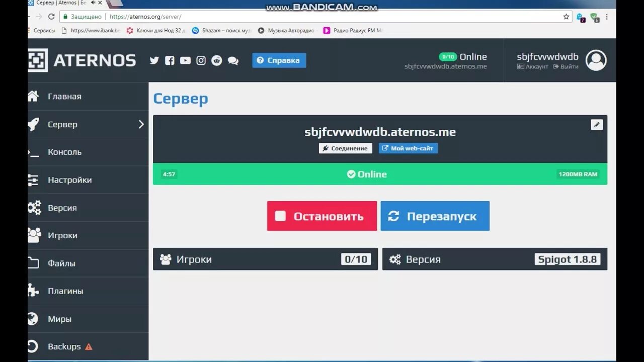Open Миры in the sidebar
644x362 pixels.
point(88,319)
